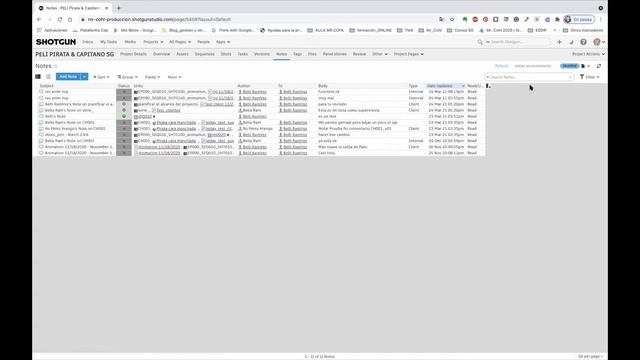Switch to the Versions tab
Viewport: 640px width, 360px height.
[262, 54]
